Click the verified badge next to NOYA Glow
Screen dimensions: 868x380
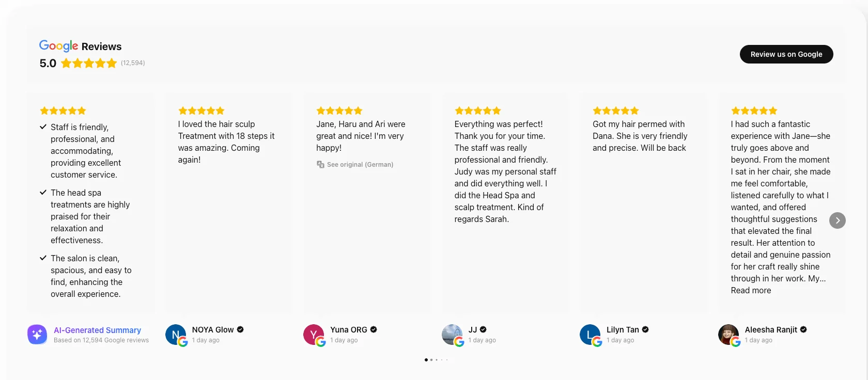tap(240, 329)
